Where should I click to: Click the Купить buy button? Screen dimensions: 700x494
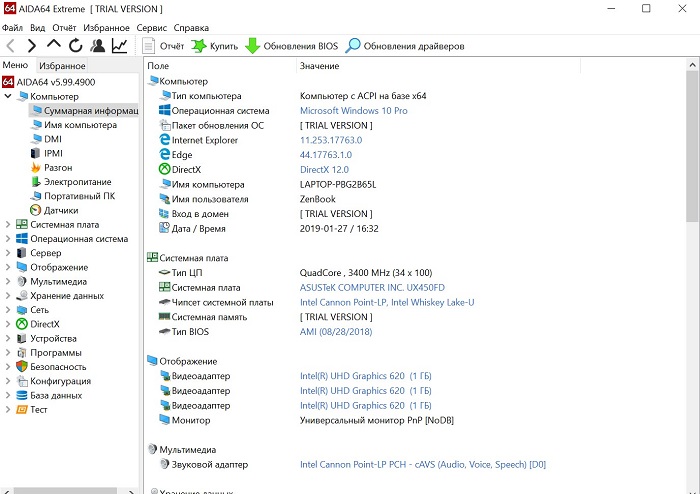click(x=215, y=46)
